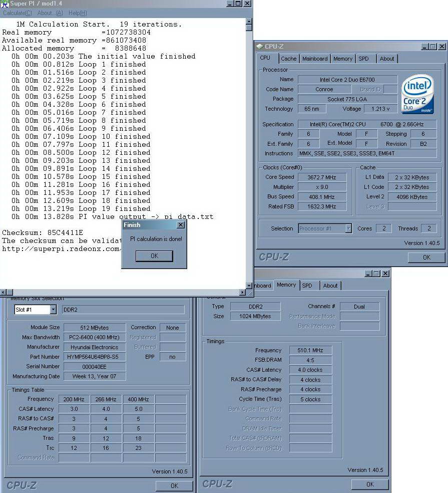Maximize the Super PI window
This screenshot has width=448, height=493.
pyautogui.click(x=239, y=4)
